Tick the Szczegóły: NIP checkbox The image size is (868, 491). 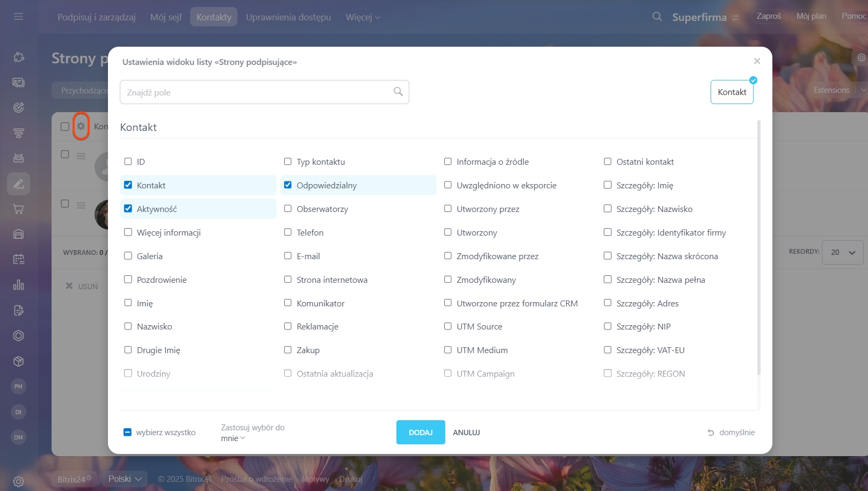pyautogui.click(x=607, y=326)
